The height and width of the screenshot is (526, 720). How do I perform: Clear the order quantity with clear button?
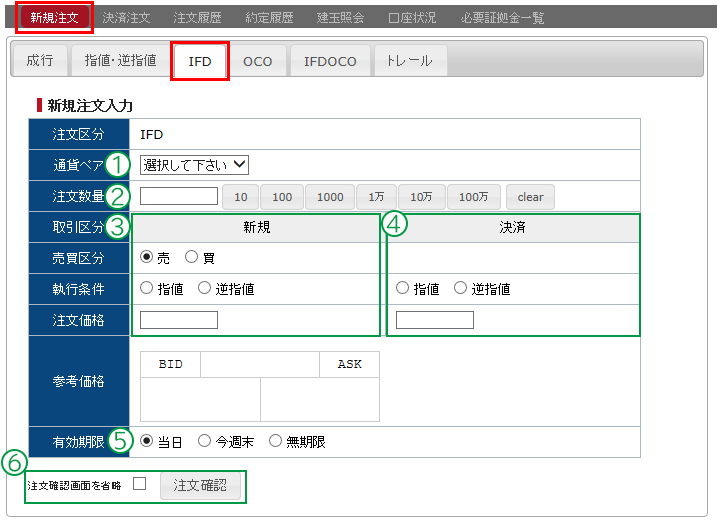(530, 197)
